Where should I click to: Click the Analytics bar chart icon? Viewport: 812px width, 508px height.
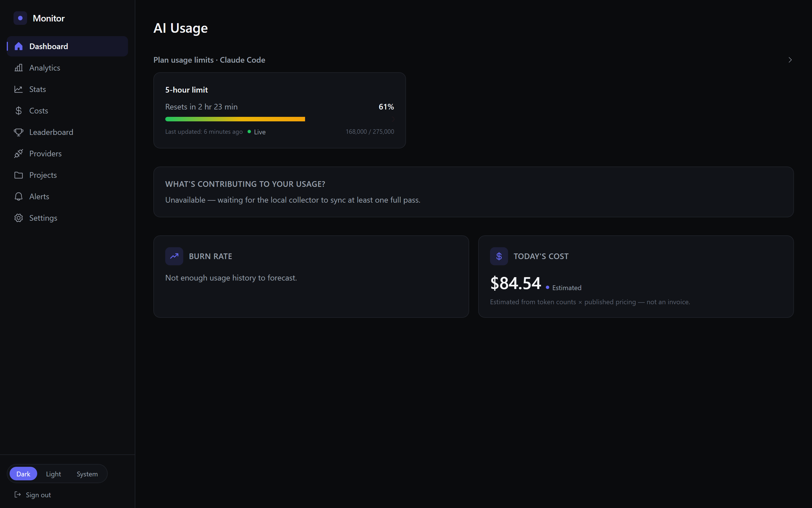click(x=18, y=68)
